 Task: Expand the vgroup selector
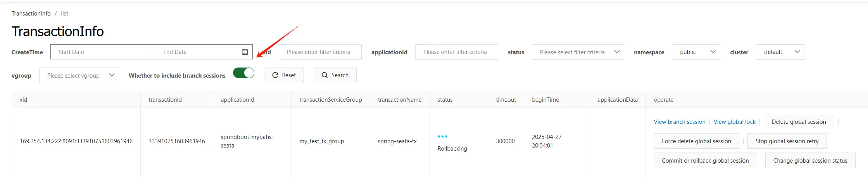pyautogui.click(x=79, y=75)
